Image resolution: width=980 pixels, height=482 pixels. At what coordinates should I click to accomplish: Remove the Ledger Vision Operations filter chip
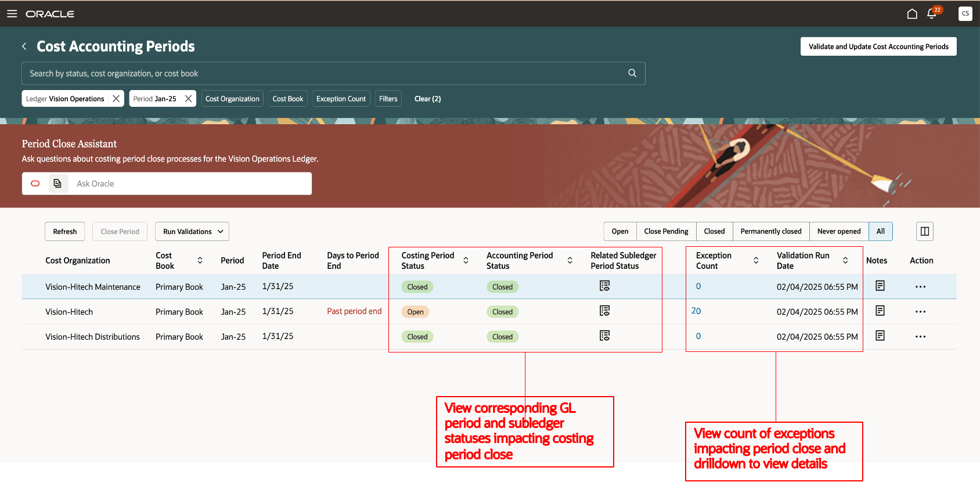point(116,99)
